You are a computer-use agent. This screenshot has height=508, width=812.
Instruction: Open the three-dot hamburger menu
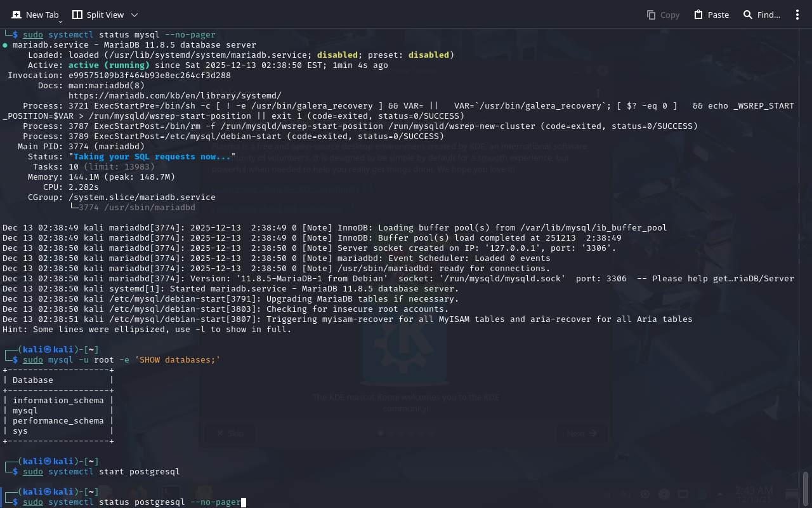click(797, 15)
